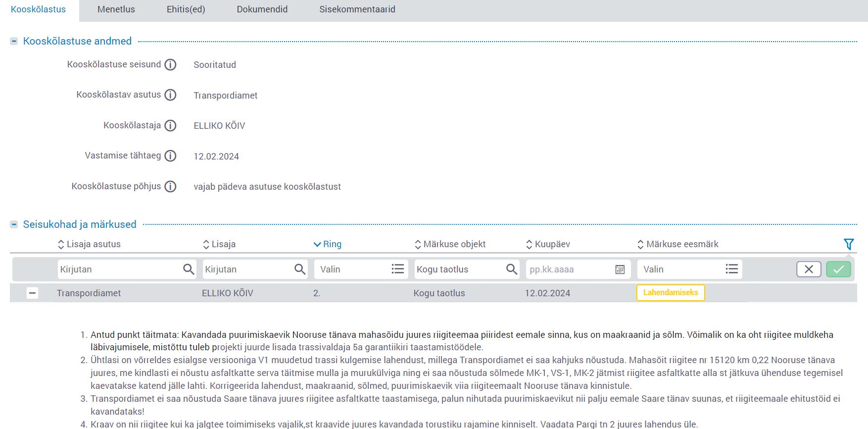
Task: Click 'vajab pädeva asutuse kooskõlastust' text
Action: pyautogui.click(x=267, y=187)
